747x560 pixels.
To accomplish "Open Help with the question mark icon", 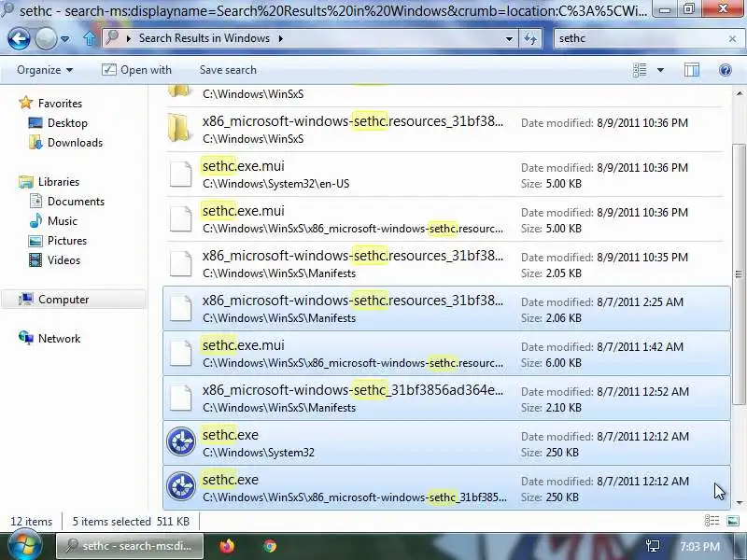I will (x=726, y=70).
